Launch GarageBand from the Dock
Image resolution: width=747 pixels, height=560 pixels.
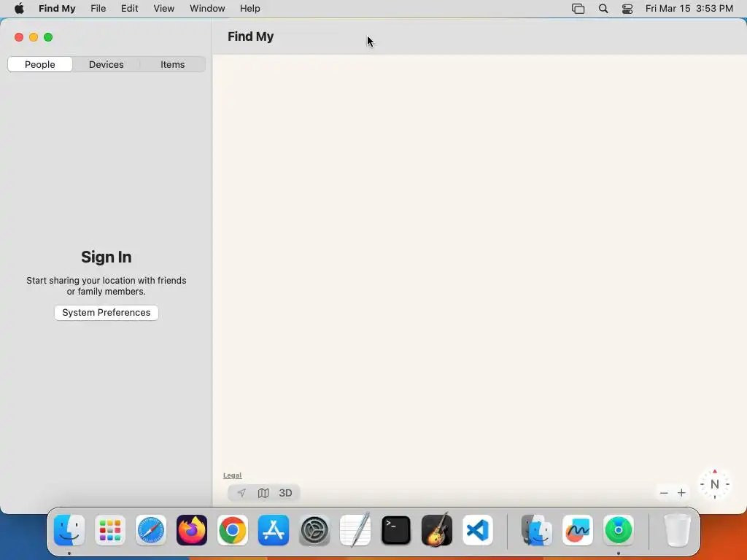[437, 530]
